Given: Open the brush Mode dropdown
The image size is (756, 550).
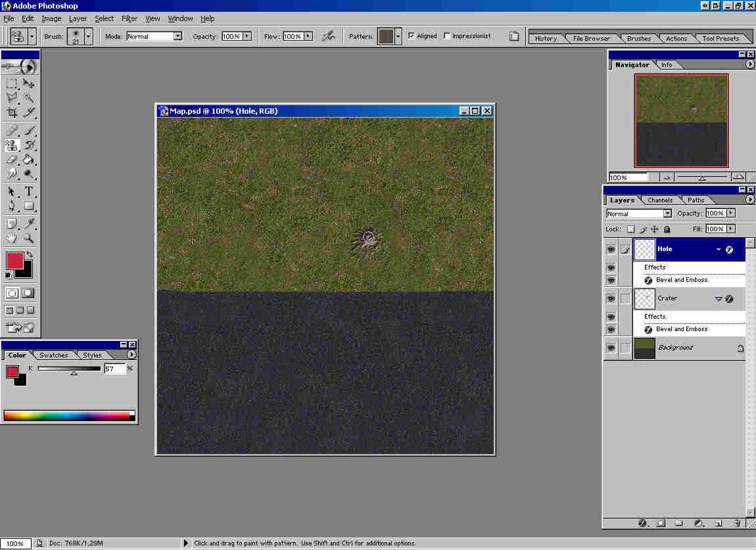Looking at the screenshot, I should pyautogui.click(x=177, y=36).
